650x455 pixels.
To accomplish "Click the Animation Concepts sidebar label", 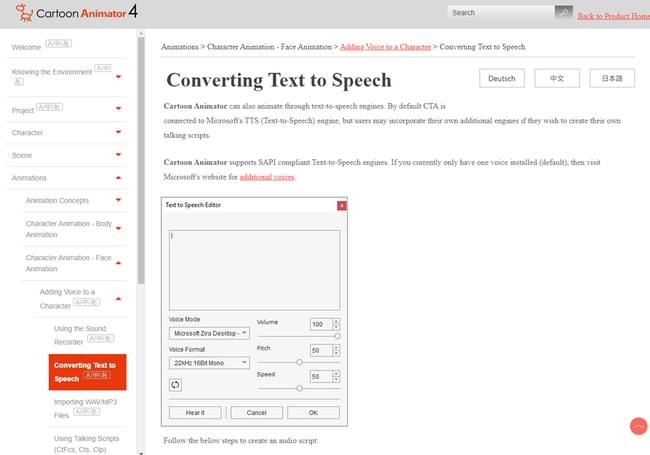I will tap(57, 201).
